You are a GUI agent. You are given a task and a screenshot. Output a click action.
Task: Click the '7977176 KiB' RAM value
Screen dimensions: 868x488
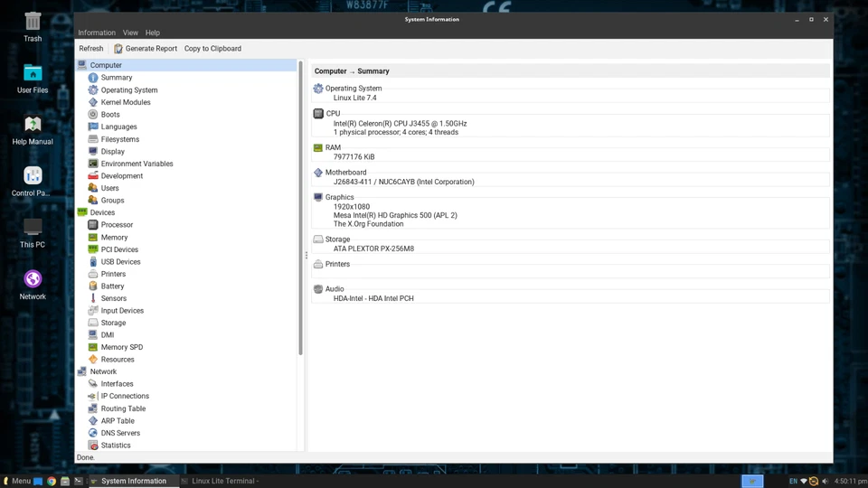tap(354, 157)
